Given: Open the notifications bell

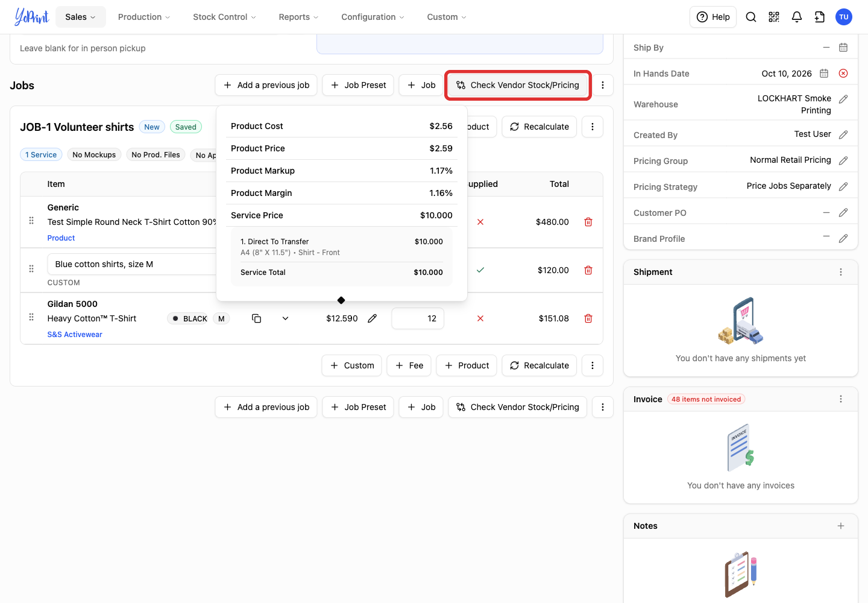Looking at the screenshot, I should tap(797, 17).
